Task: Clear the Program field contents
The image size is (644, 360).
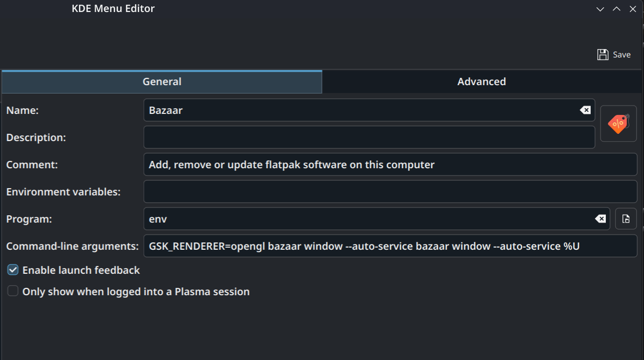Action: point(601,219)
